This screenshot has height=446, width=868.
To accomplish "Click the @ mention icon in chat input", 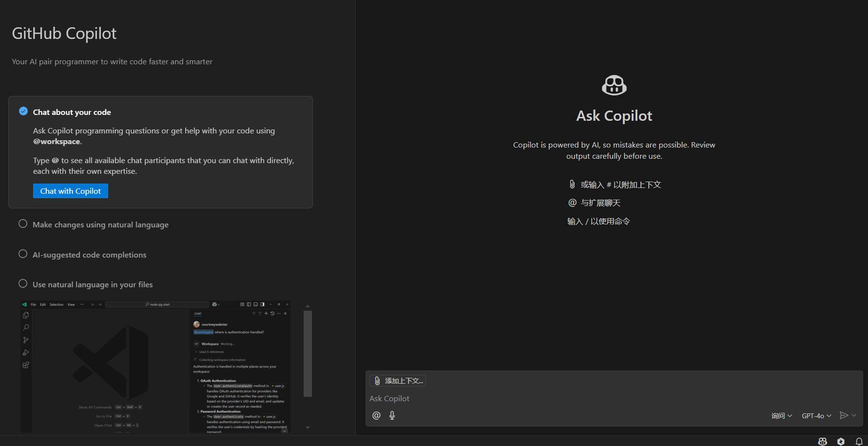I will (376, 415).
